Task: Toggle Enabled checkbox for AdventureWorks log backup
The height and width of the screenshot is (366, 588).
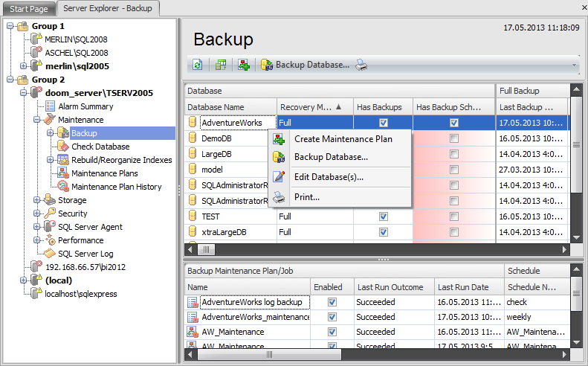Action: click(332, 303)
